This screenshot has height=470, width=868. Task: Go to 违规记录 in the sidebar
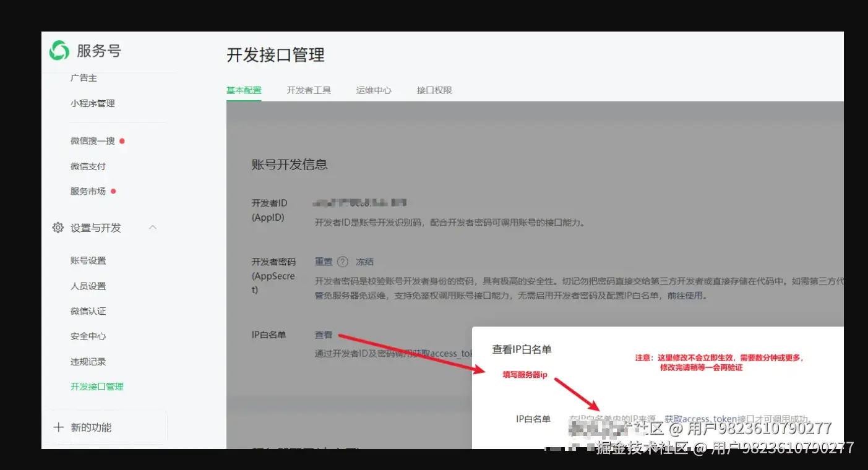coord(88,362)
